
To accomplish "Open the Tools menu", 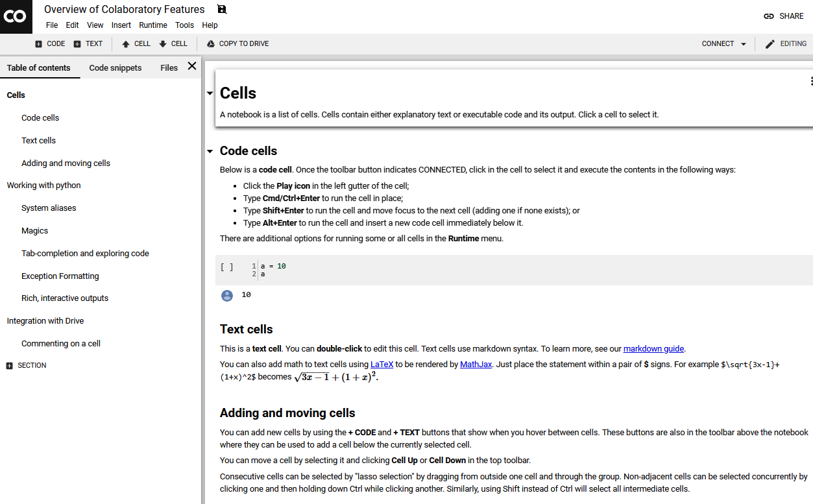I will coord(184,25).
